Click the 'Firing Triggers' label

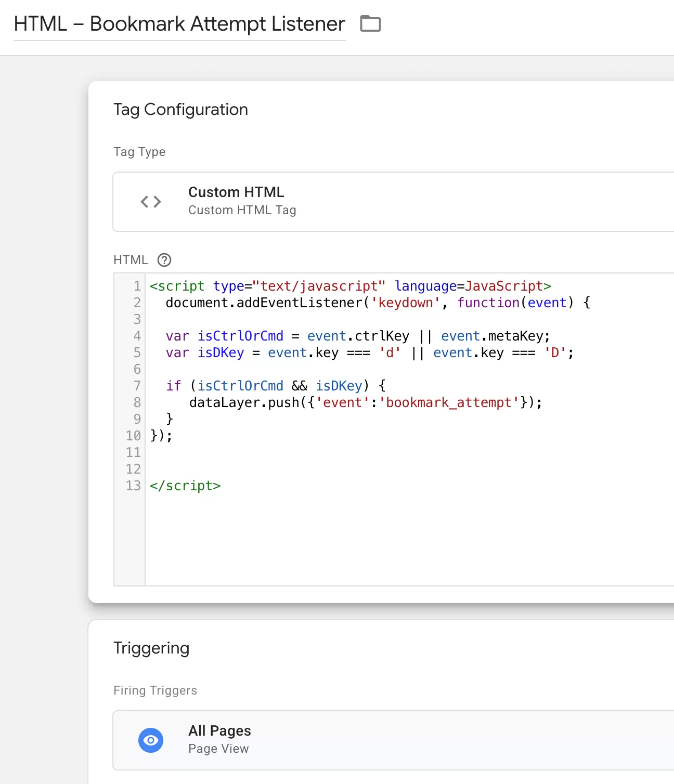point(155,690)
